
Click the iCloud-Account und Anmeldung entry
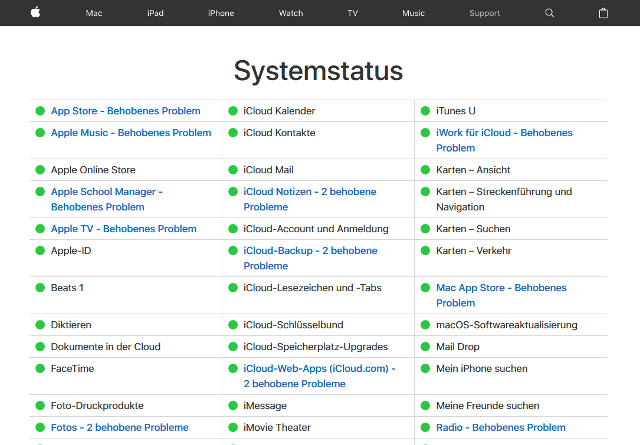[x=316, y=229]
